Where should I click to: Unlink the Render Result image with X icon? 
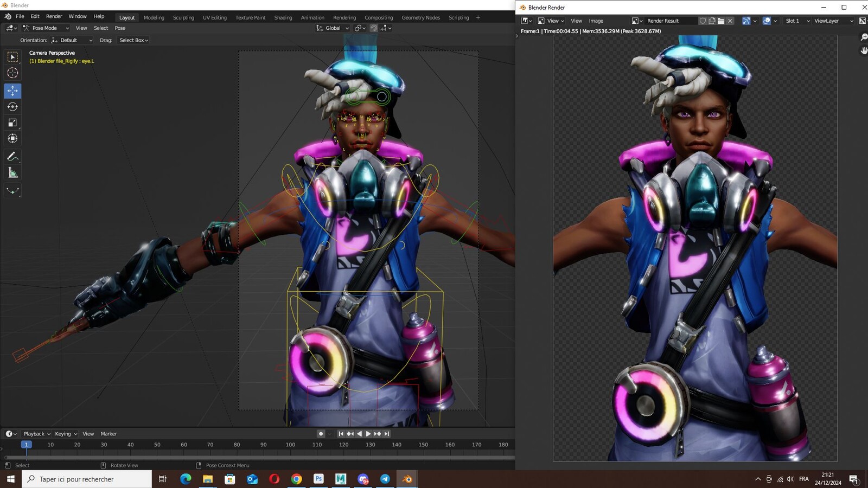coord(730,21)
